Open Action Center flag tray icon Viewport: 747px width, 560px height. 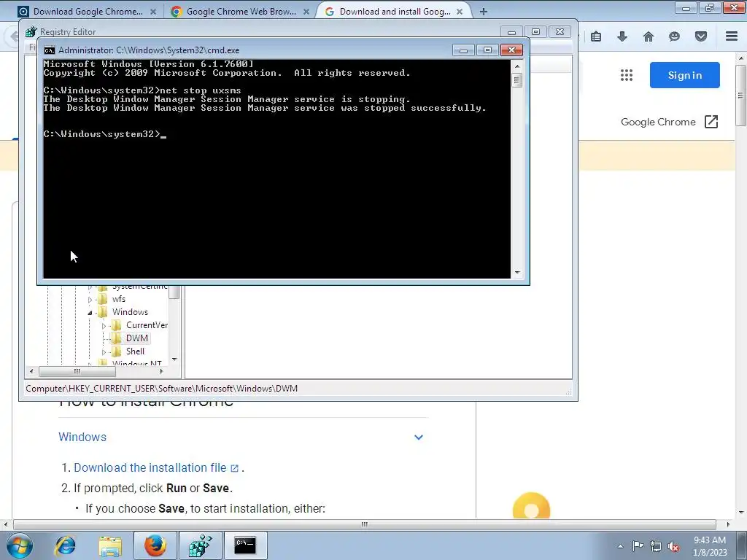click(638, 546)
